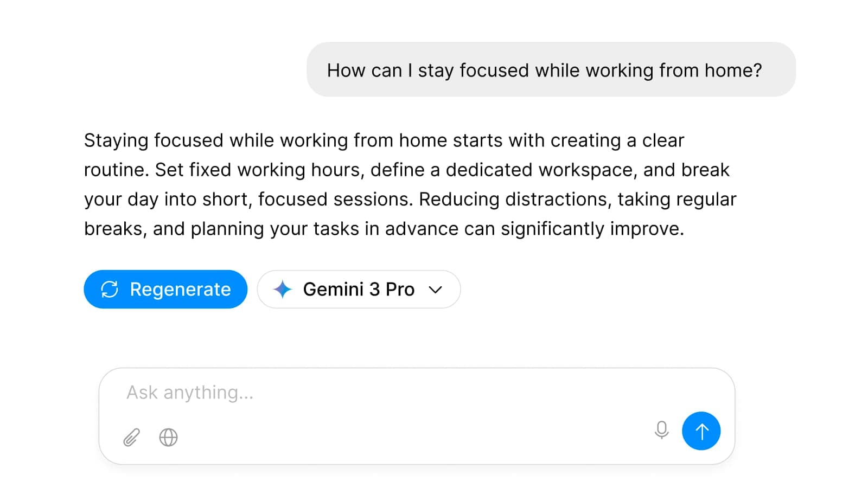This screenshot has height=488, width=868.
Task: Expand the model list via chevron arrow
Action: [x=435, y=290]
